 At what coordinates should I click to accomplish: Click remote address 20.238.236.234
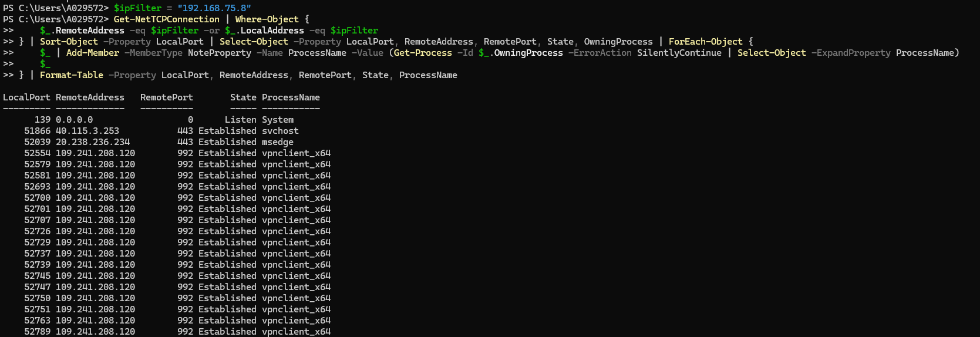click(x=93, y=142)
